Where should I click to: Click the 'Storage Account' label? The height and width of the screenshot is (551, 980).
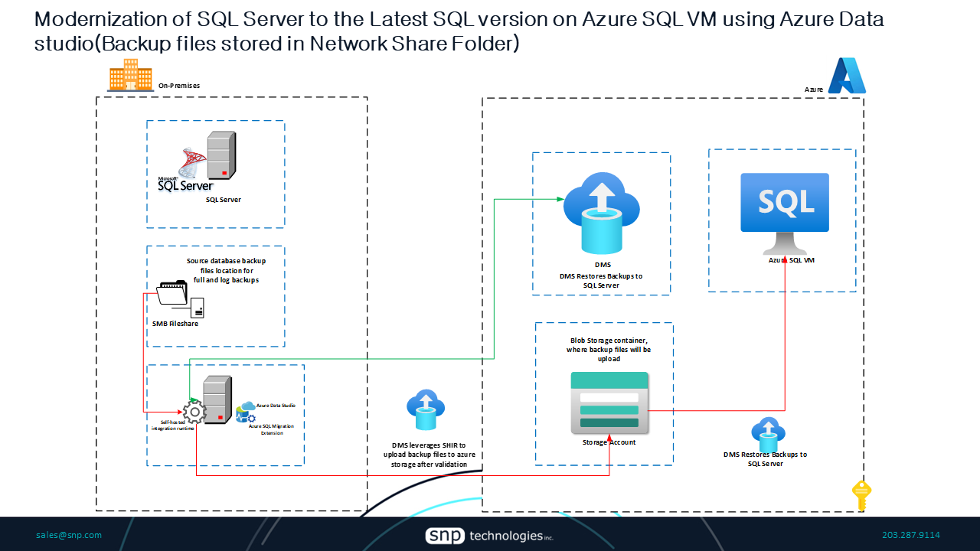coord(609,442)
